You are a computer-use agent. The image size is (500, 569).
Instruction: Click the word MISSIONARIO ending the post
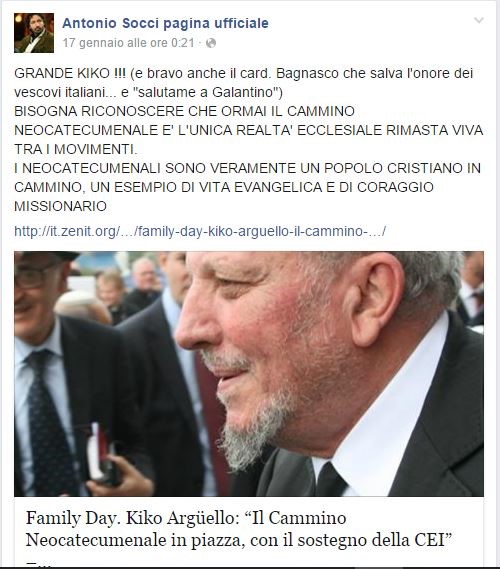tap(60, 206)
